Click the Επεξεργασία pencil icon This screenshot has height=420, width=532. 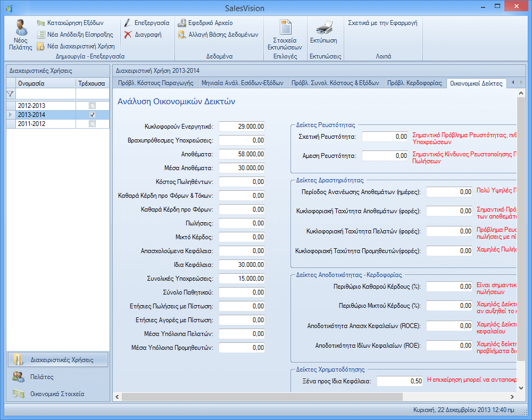[x=127, y=23]
